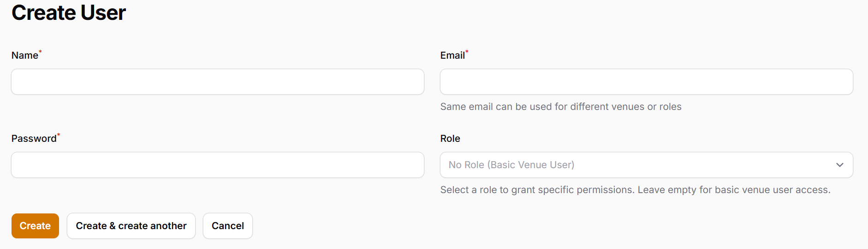Click the Password field label
The width and height of the screenshot is (868, 249).
34,139
